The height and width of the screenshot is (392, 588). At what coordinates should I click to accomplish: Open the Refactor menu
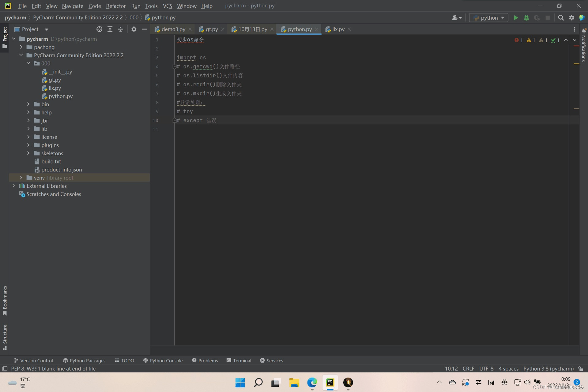tap(115, 6)
